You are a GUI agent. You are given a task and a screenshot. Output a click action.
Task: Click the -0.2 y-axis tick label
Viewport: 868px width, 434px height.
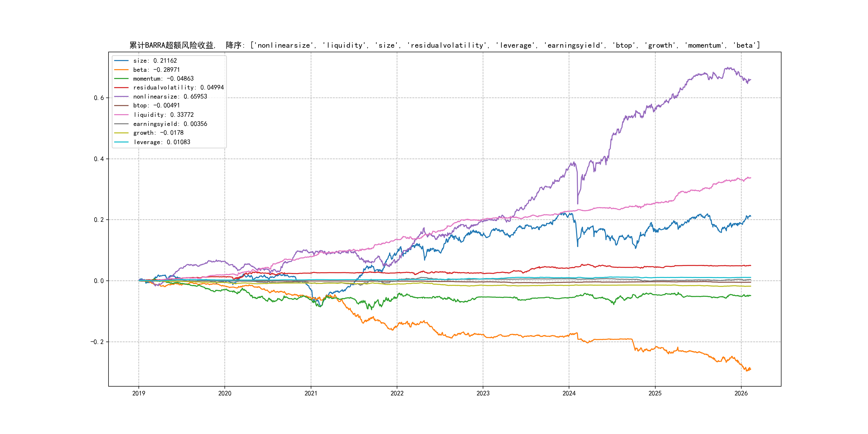point(97,342)
